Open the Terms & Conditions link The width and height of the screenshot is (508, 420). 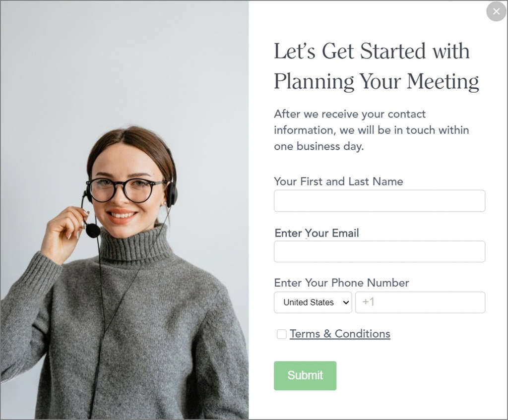340,334
